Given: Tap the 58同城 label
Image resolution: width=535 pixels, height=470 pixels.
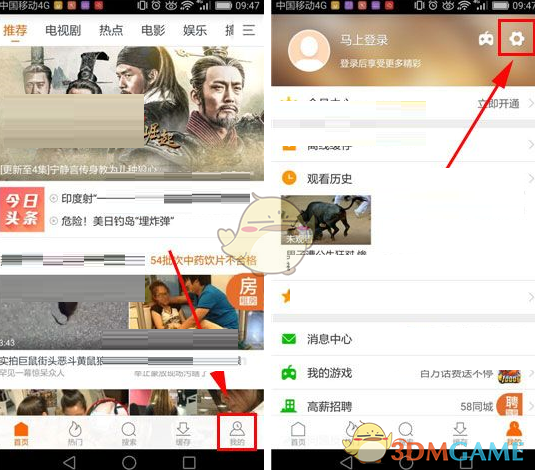Looking at the screenshot, I should pyautogui.click(x=477, y=407).
